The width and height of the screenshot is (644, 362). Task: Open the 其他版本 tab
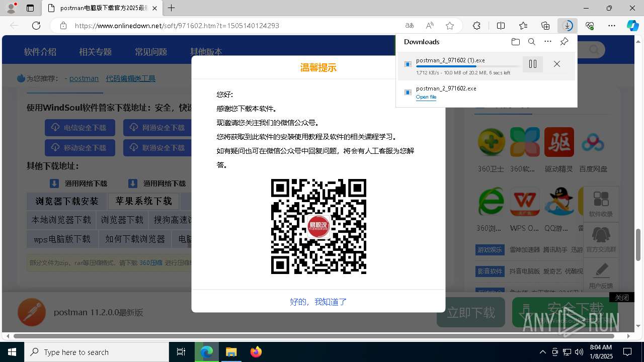pyautogui.click(x=206, y=52)
